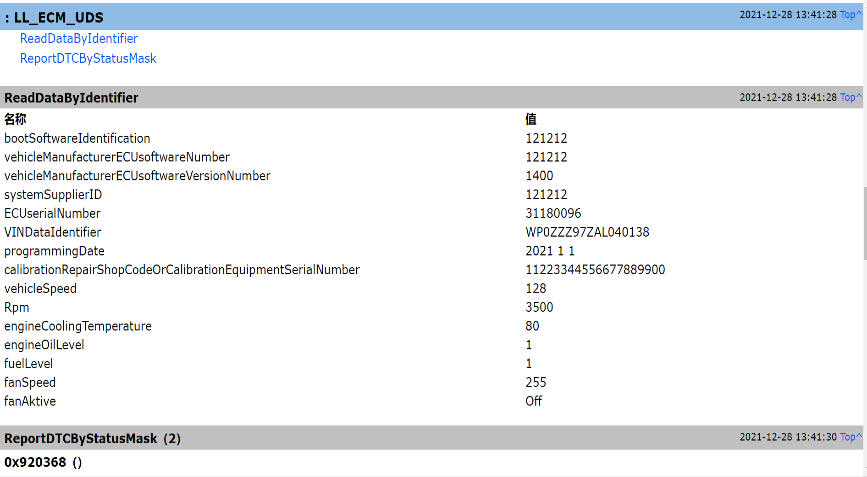
Task: Select systemSupplierID value 121212
Action: tap(546, 195)
